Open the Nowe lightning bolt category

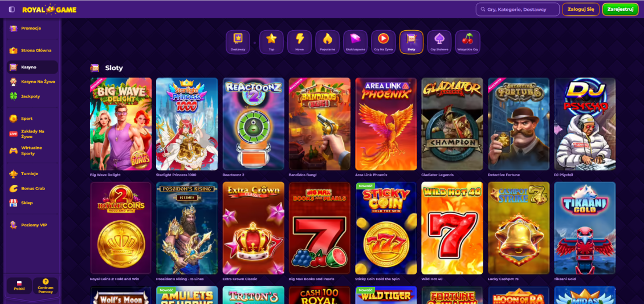299,42
